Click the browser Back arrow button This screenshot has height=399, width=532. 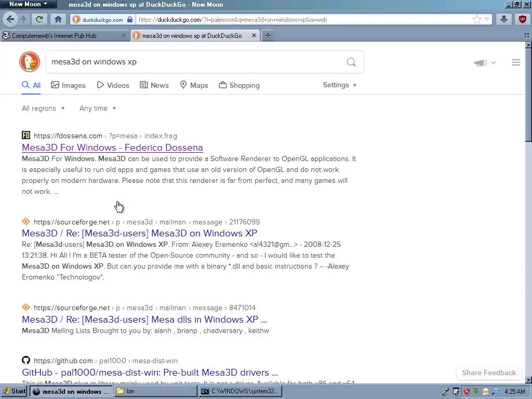point(10,19)
